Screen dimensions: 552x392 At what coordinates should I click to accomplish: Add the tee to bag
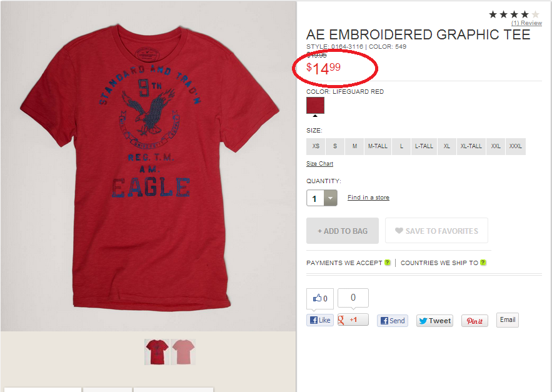click(x=343, y=231)
